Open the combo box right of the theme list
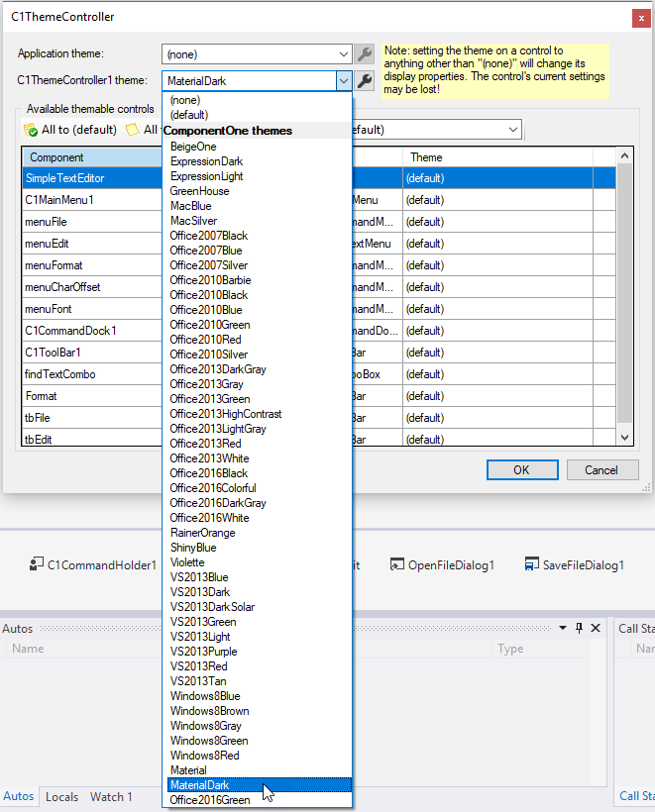This screenshot has width=655, height=812. tap(512, 130)
